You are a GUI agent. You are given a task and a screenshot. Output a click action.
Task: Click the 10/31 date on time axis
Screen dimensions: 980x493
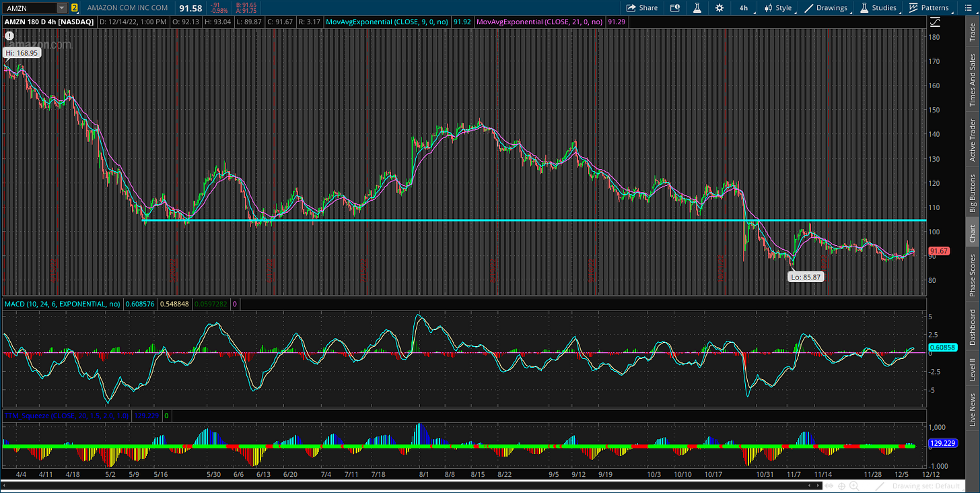pos(765,473)
